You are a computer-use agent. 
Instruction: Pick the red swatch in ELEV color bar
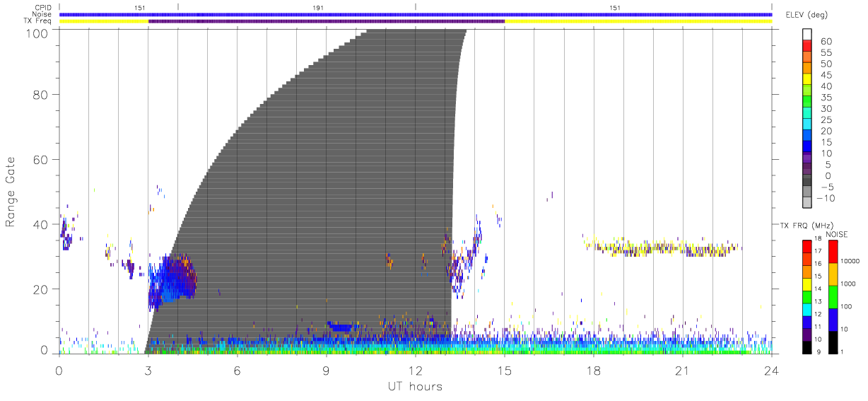tap(807, 46)
